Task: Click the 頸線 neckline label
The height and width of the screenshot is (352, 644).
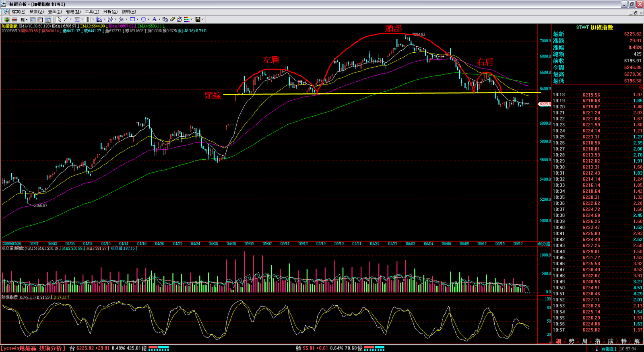Action: point(213,95)
